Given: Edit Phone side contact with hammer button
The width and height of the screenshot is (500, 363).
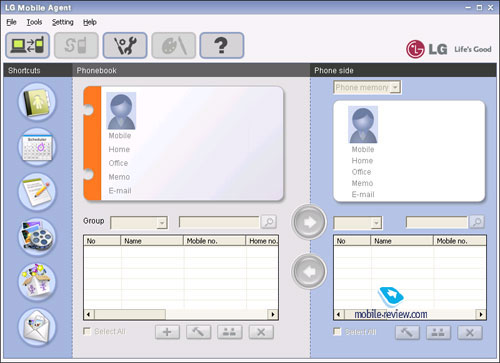Looking at the screenshot, I should click(407, 333).
